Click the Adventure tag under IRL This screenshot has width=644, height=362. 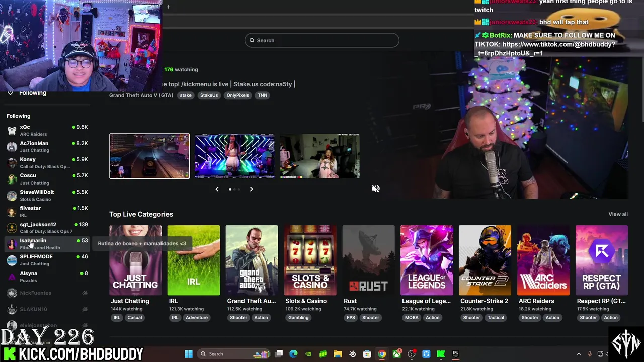tap(197, 318)
